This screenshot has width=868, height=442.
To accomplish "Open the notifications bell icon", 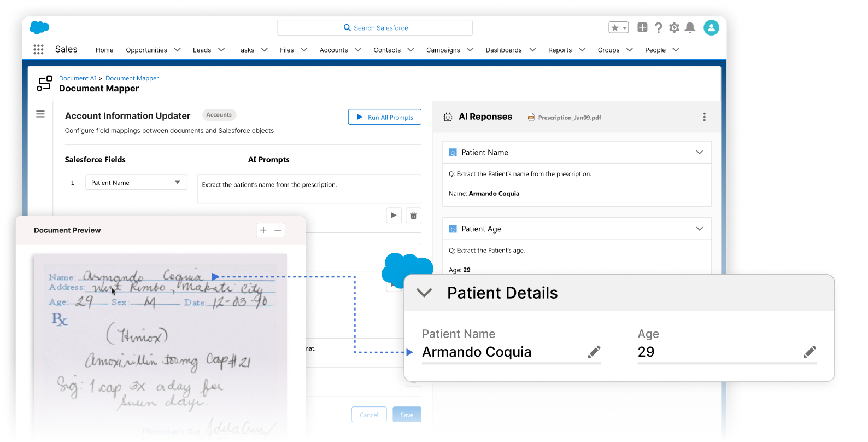I will tap(690, 27).
